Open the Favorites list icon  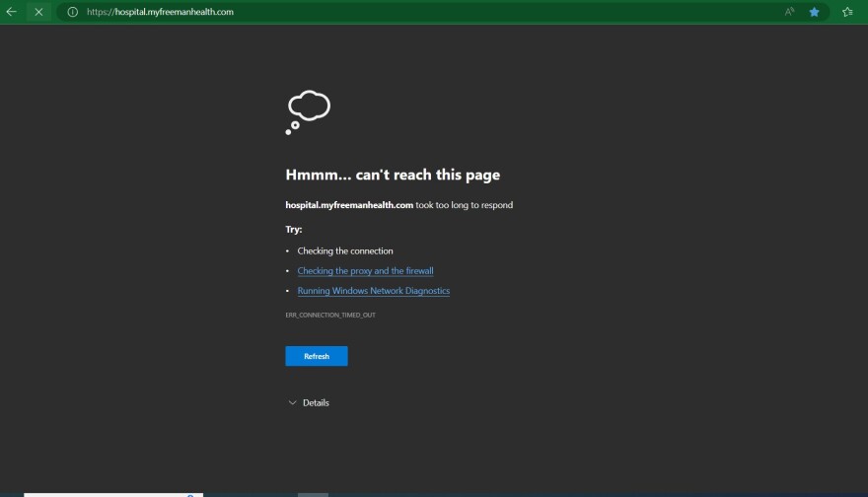click(x=847, y=12)
